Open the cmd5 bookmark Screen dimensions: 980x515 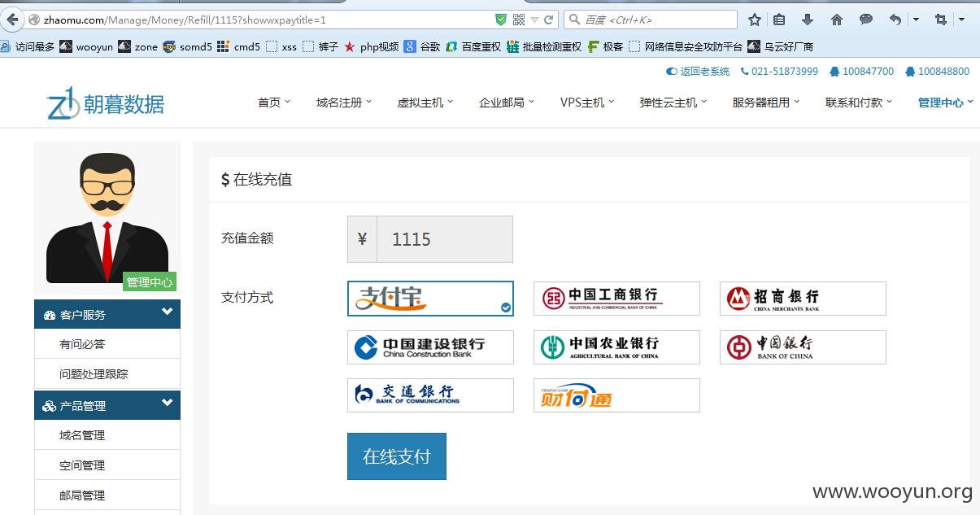[x=239, y=46]
